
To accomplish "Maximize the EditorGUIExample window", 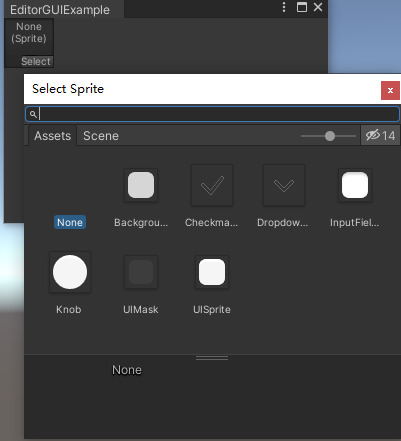I will pos(302,7).
